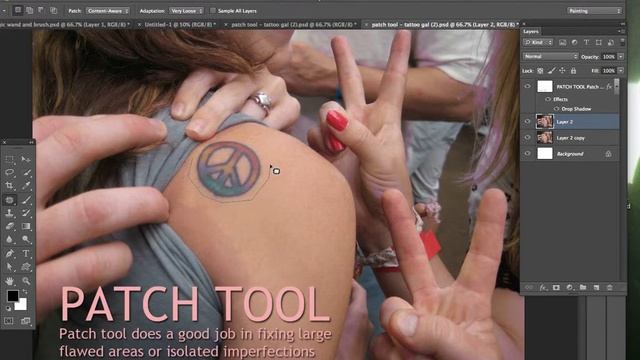Viewport: 640px width, 360px height.
Task: Open the Fill slider arrow
Action: (x=621, y=71)
